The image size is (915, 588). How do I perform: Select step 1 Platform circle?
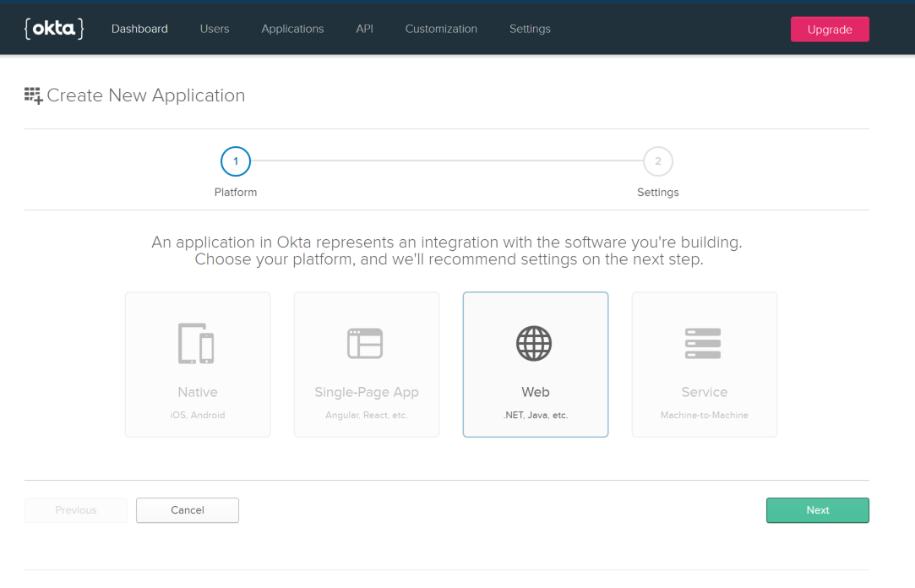click(236, 161)
